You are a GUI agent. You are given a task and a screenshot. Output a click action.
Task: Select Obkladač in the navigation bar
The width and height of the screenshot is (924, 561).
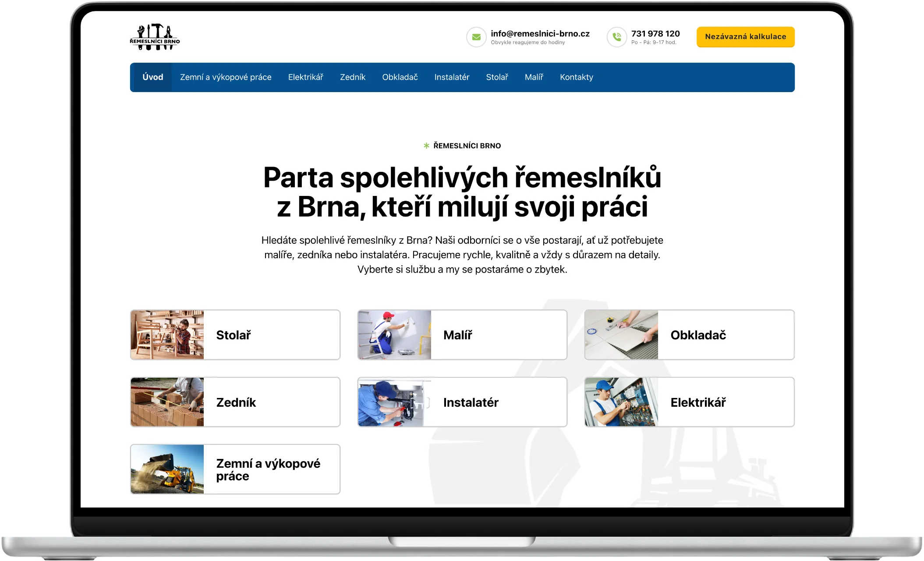point(400,77)
